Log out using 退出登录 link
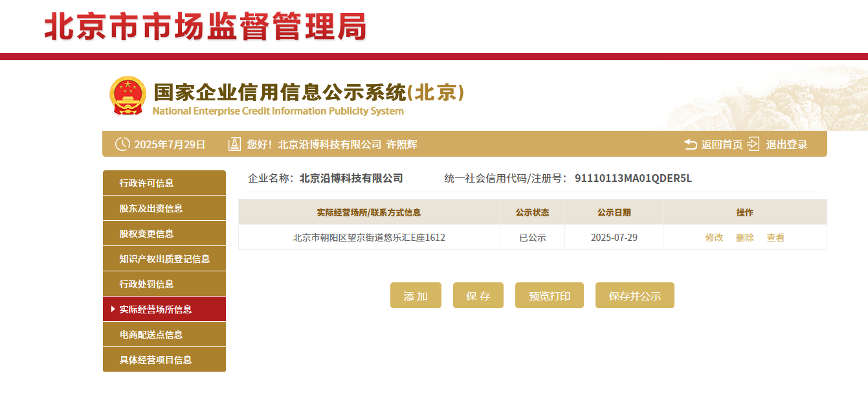Screen dimensions: 868x406 (786, 144)
